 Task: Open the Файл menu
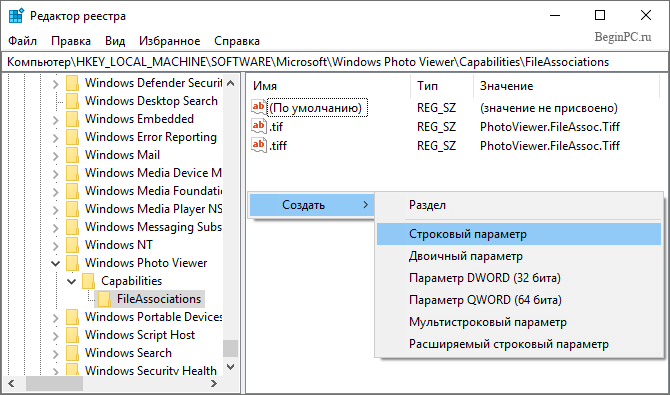tap(23, 41)
